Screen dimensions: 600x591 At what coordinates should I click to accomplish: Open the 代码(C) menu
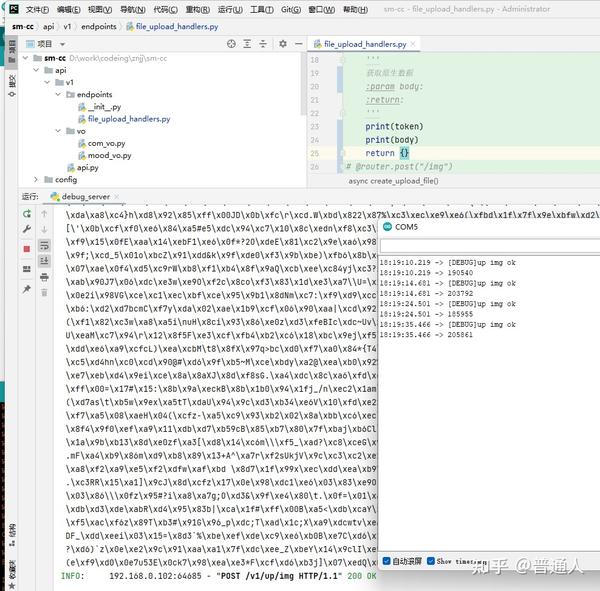165,10
